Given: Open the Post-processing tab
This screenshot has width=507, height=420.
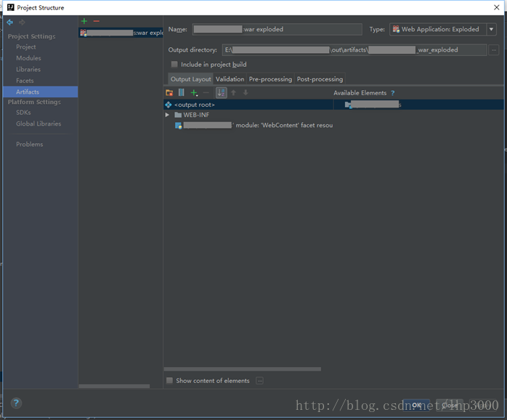Looking at the screenshot, I should pyautogui.click(x=320, y=79).
